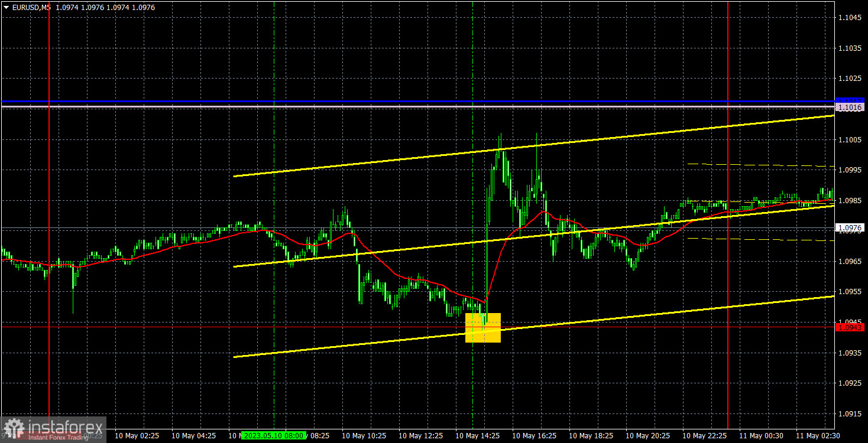Select the red vertical line near 22:25
Viewport: 868px width, 443px height.
point(727,216)
